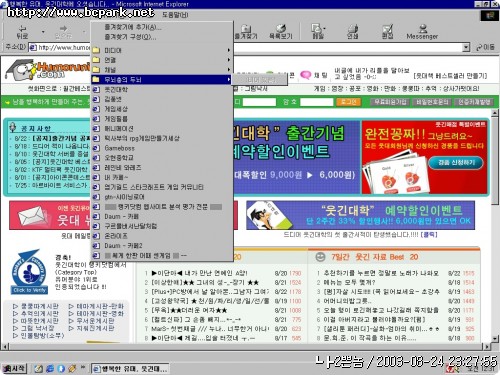
Task: Click the Back (뒤로) toolbar button
Action: point(23,32)
